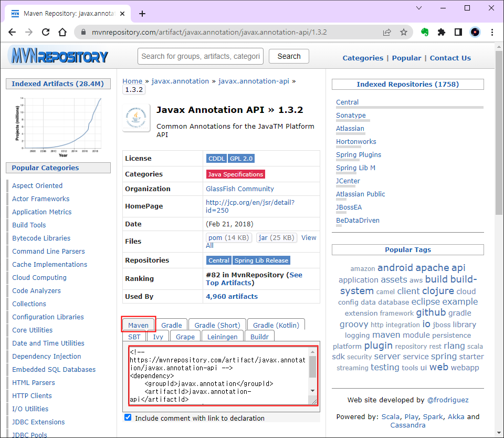Click the tab search chevron
Screen dimensions: 504x438
(419, 8)
